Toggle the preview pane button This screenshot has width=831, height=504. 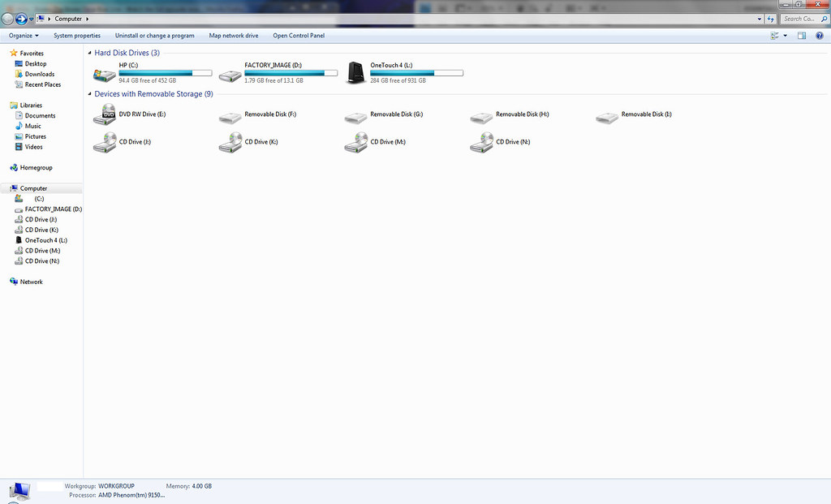click(802, 36)
